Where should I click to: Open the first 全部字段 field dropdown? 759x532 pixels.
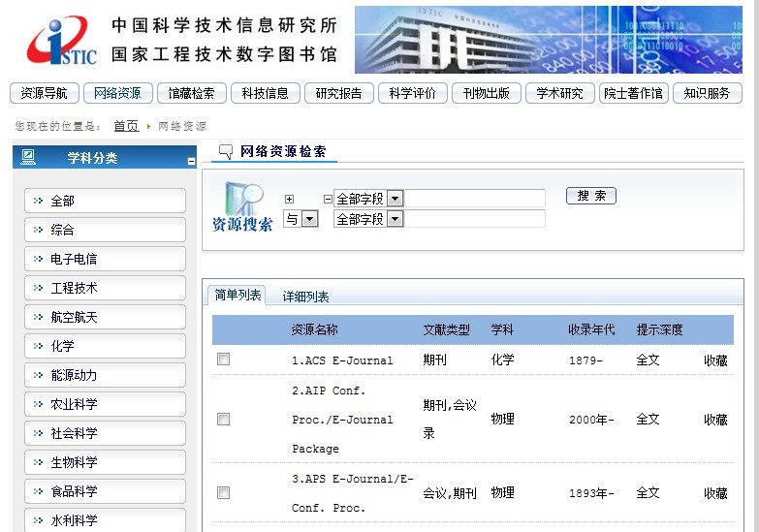click(395, 199)
